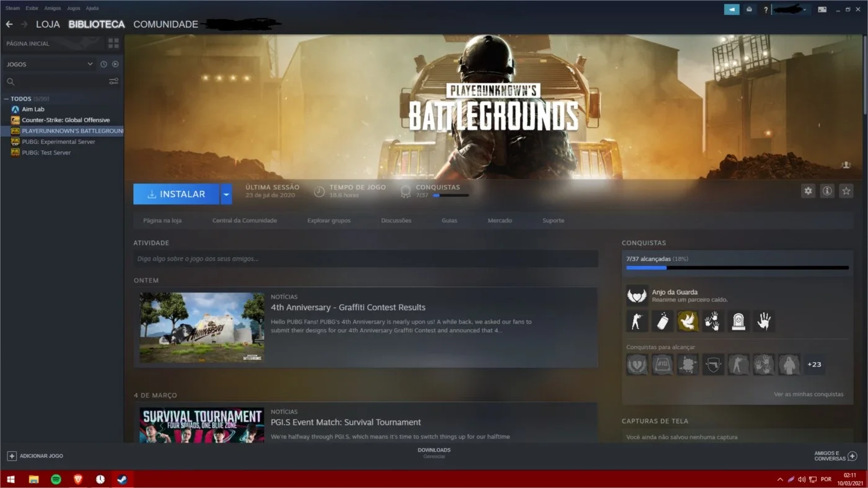Screen dimensions: 868x488
Task: Click the question mark help icon
Action: (766, 9)
